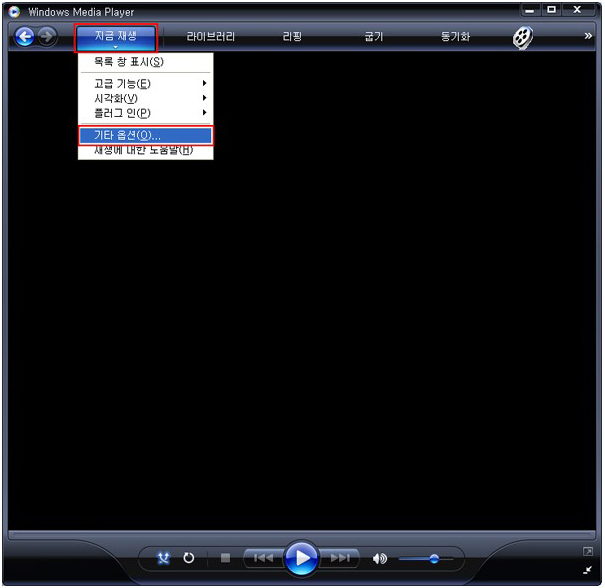Expand the hidden tabs double chevron

tap(589, 36)
